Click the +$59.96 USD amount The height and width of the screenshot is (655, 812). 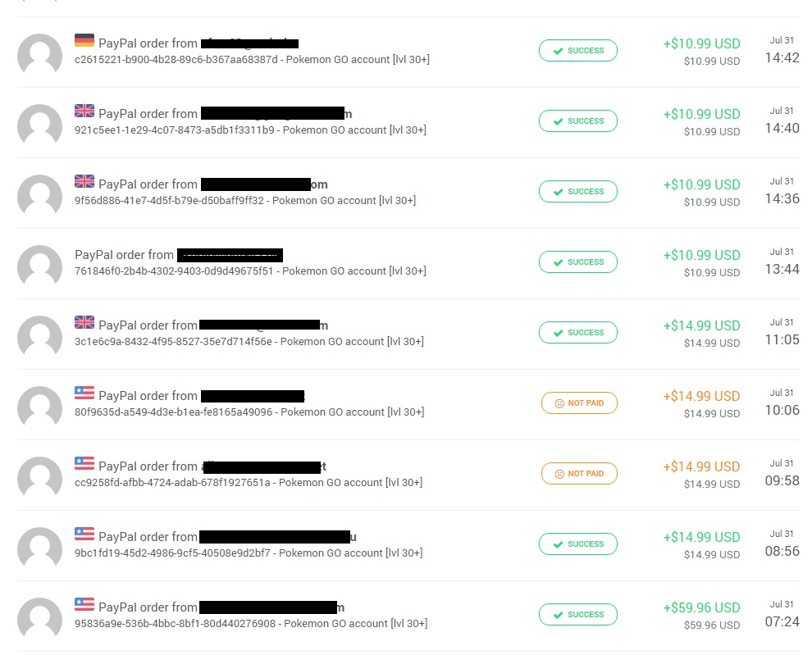point(702,607)
